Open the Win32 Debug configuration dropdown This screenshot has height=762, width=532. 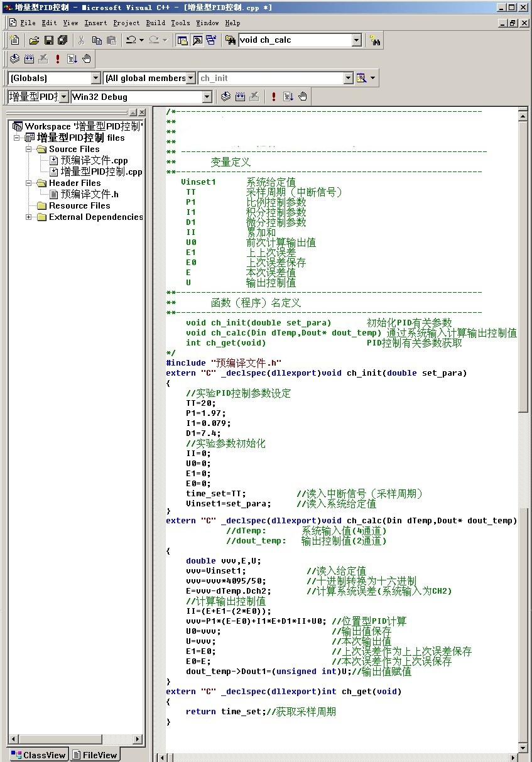click(207, 97)
